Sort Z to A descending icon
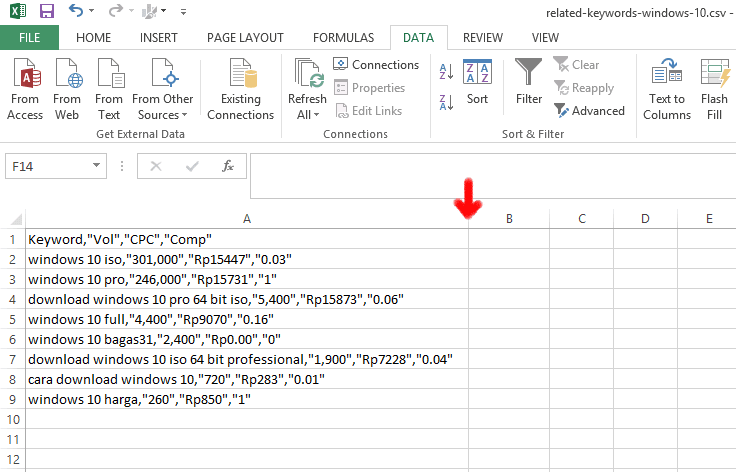The width and height of the screenshot is (736, 472). pyautogui.click(x=446, y=102)
